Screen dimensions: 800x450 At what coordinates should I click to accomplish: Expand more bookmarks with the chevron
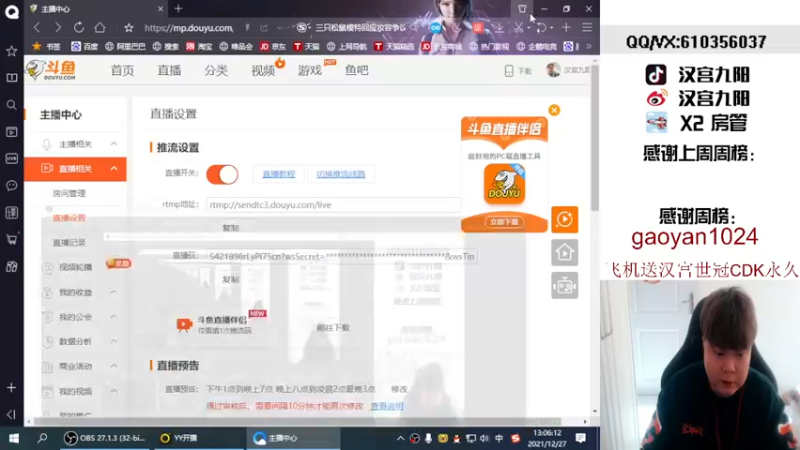point(589,46)
